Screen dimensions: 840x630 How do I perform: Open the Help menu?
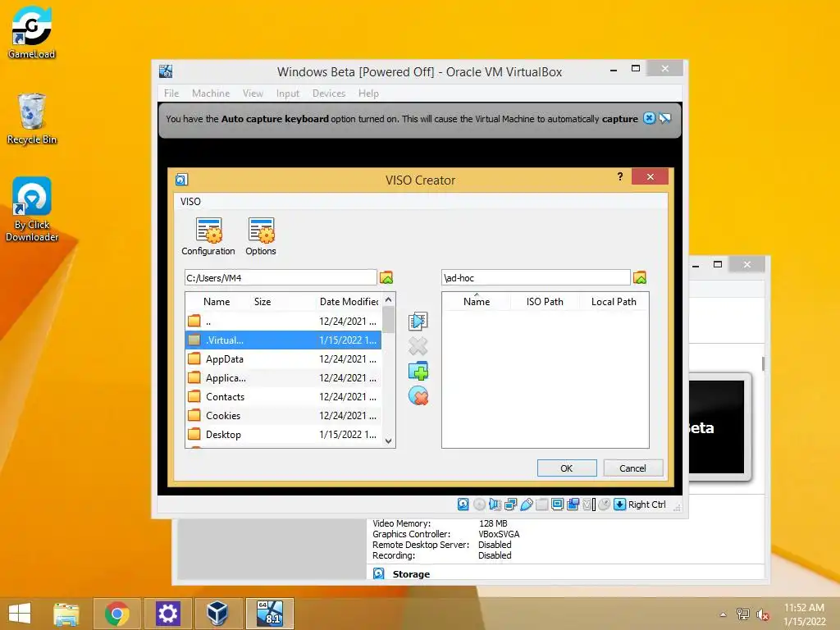368,94
